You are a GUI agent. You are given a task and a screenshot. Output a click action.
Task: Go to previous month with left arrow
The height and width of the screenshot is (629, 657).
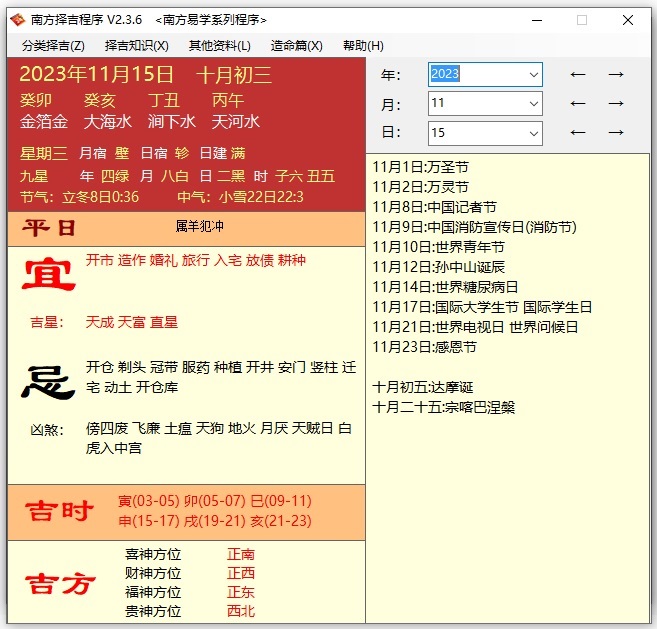tap(577, 103)
